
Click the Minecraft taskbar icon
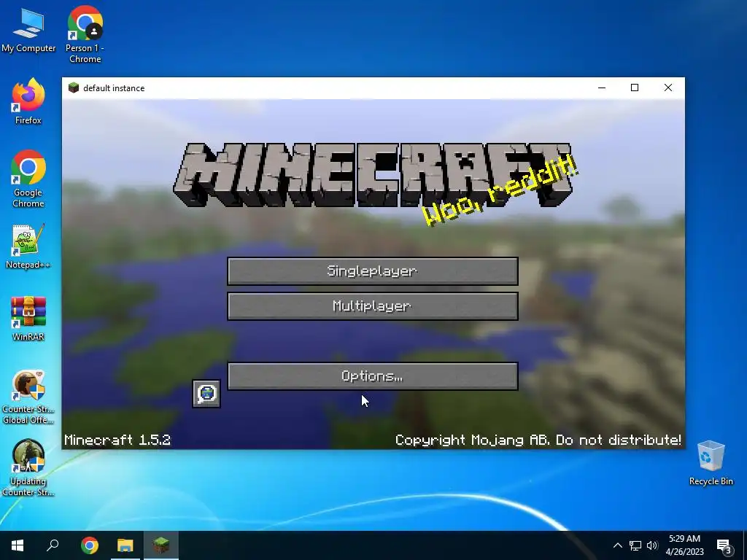(161, 545)
